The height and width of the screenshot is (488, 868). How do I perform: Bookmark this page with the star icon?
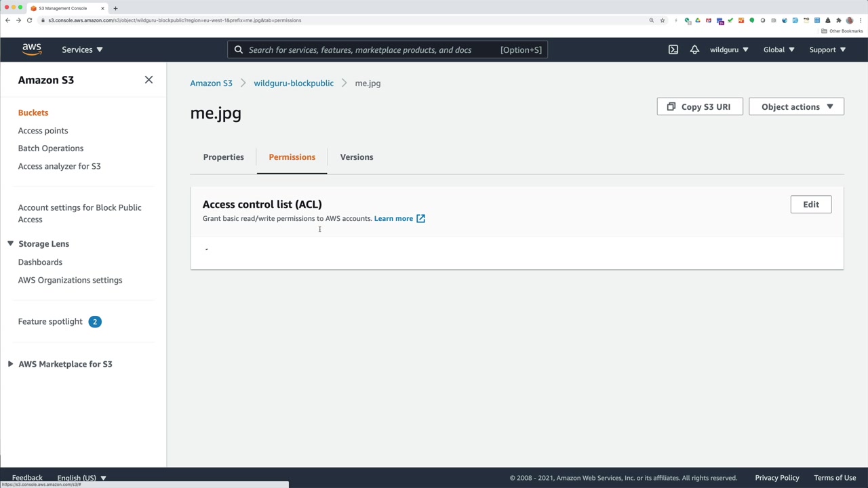pyautogui.click(x=663, y=20)
